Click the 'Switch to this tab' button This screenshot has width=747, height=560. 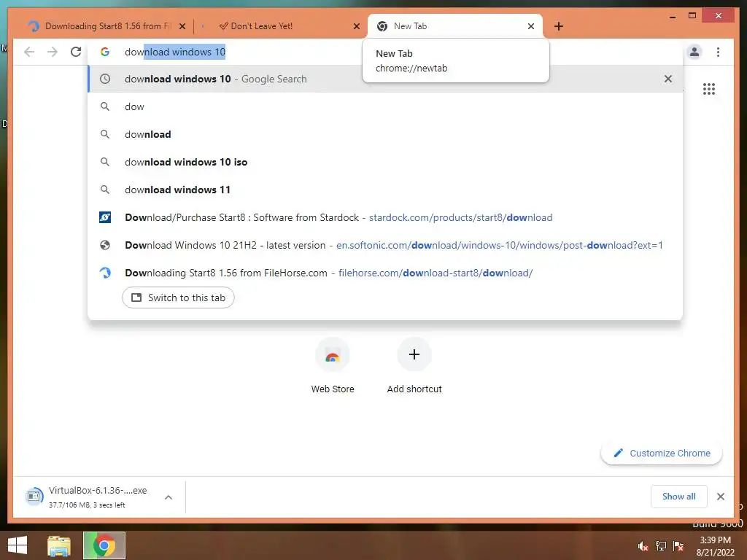pyautogui.click(x=178, y=297)
